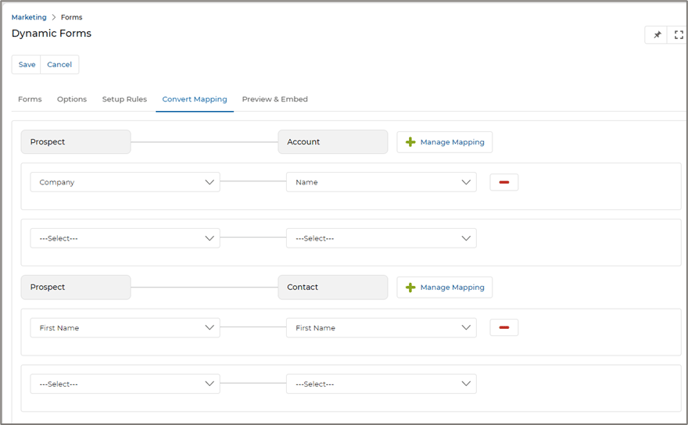Screen dimensions: 688x425
Task: Open the Name account field dropdown
Action: (x=380, y=183)
